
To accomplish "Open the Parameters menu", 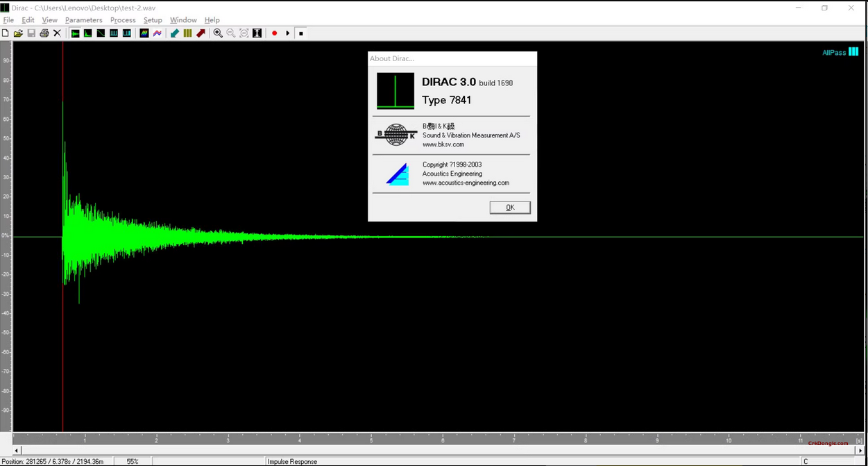I will (83, 20).
